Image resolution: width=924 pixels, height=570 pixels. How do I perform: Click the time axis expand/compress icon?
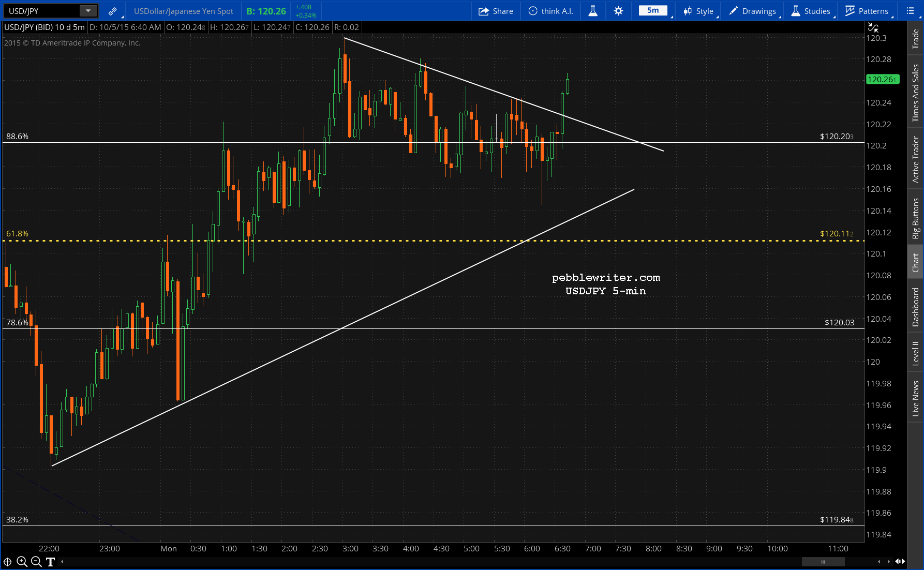point(900,562)
